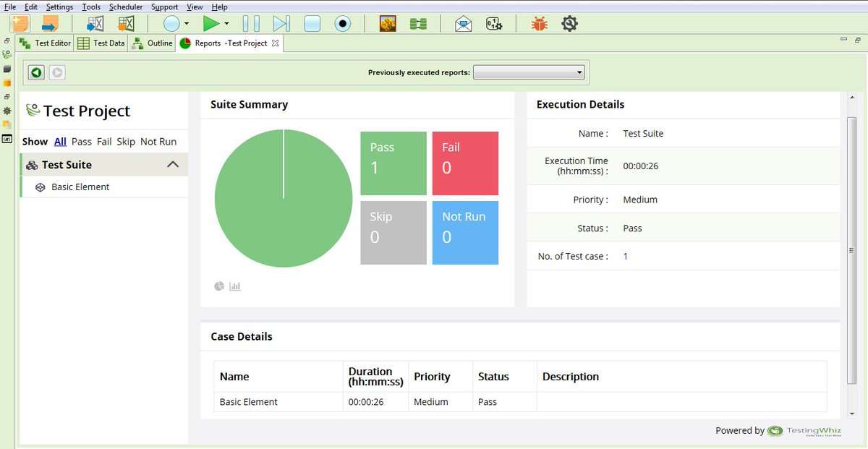Screen dimensions: 868x449
Task: Stop the test execution
Action: click(312, 23)
